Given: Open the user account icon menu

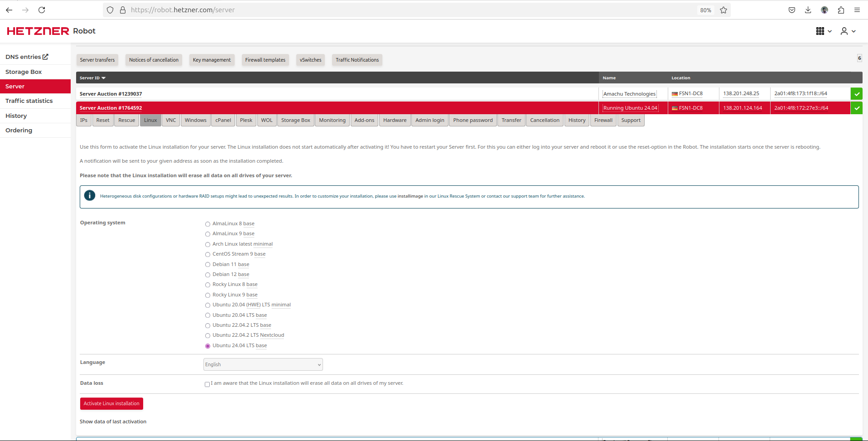Looking at the screenshot, I should tap(848, 31).
